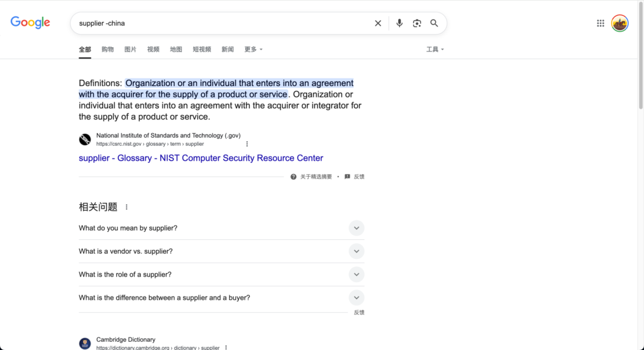Switch to the 短视频 tab

click(202, 49)
